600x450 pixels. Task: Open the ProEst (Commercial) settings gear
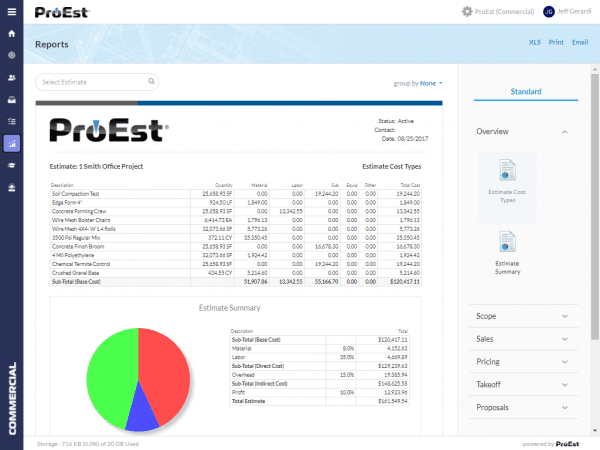click(x=467, y=12)
